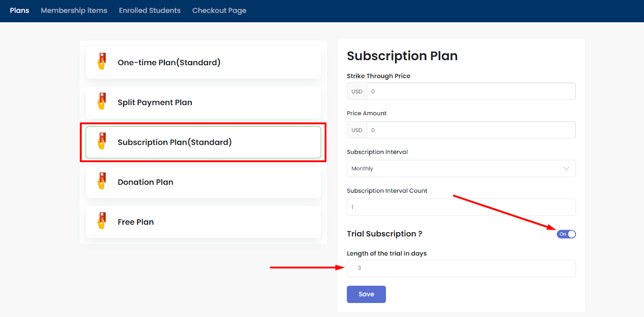This screenshot has width=644, height=317.
Task: Open the Plans tab
Action: coord(19,10)
